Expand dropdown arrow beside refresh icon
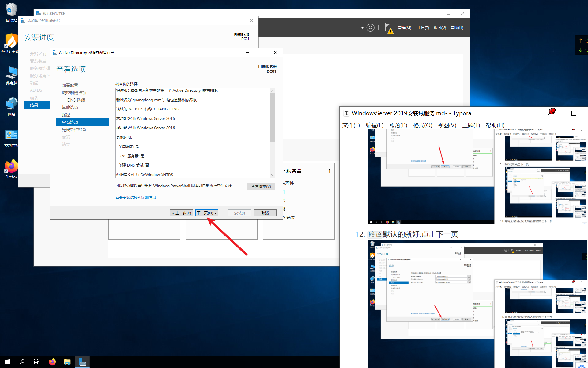Viewport: 588px width, 368px height. click(362, 28)
